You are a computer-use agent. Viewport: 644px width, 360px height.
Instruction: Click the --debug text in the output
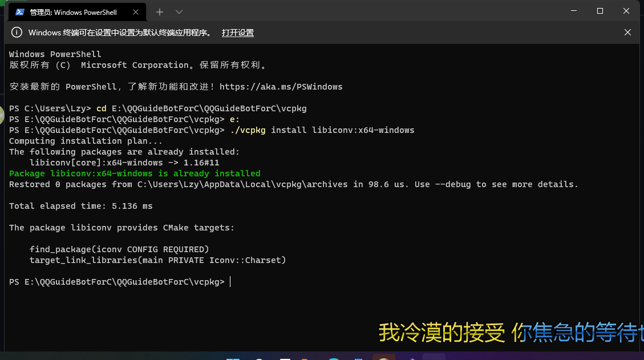coord(455,184)
